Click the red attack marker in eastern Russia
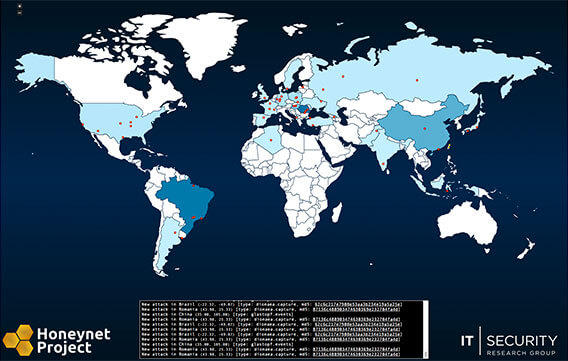568x361 pixels. [x=417, y=80]
